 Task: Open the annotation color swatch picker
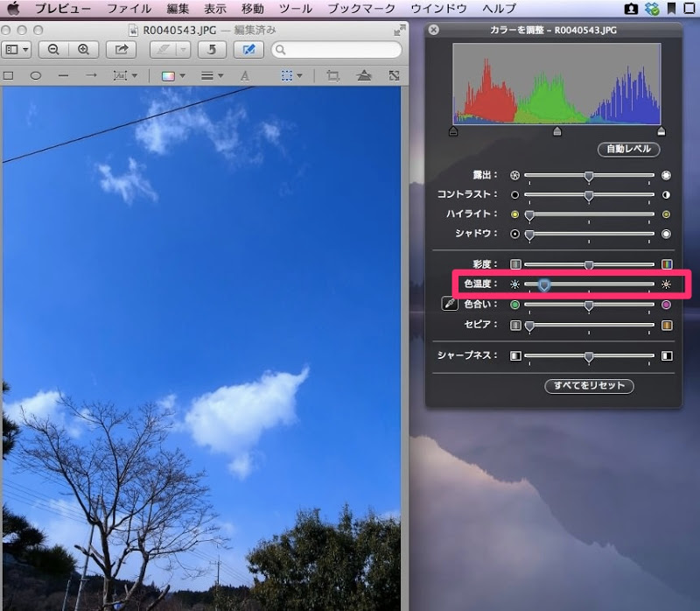click(x=168, y=76)
